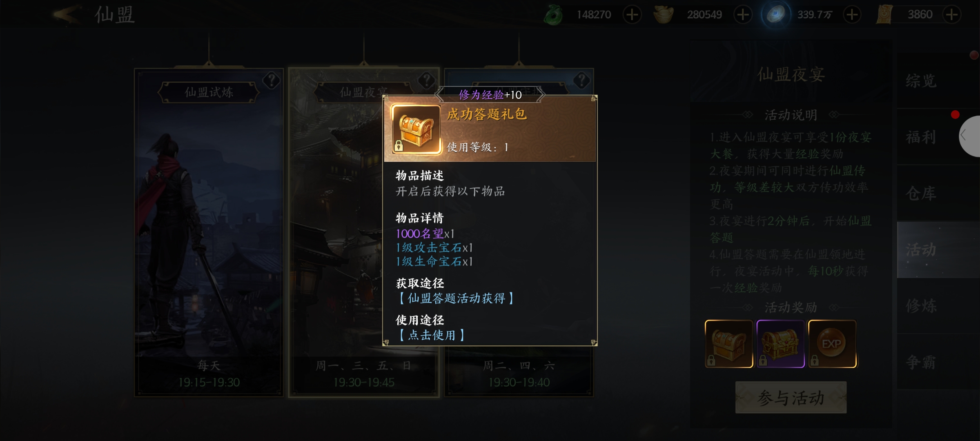
Task: Add spirit stones via plus beside 339.7万
Action: point(852,15)
